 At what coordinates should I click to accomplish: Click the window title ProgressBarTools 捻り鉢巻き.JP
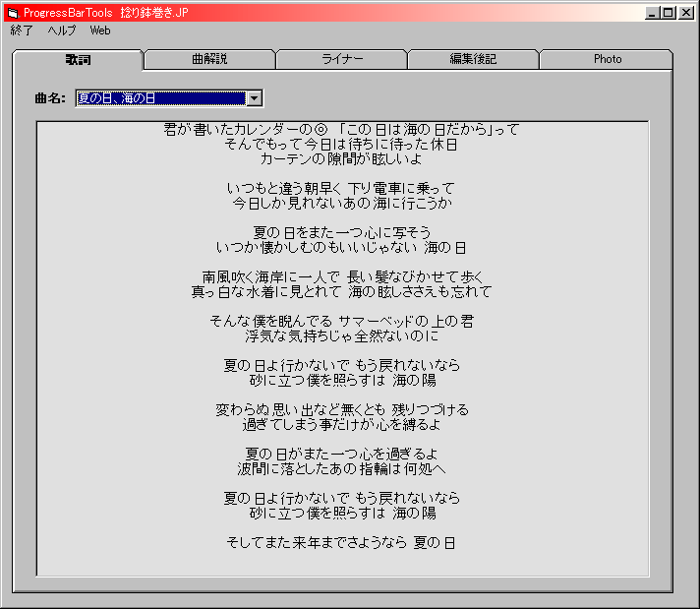(106, 13)
